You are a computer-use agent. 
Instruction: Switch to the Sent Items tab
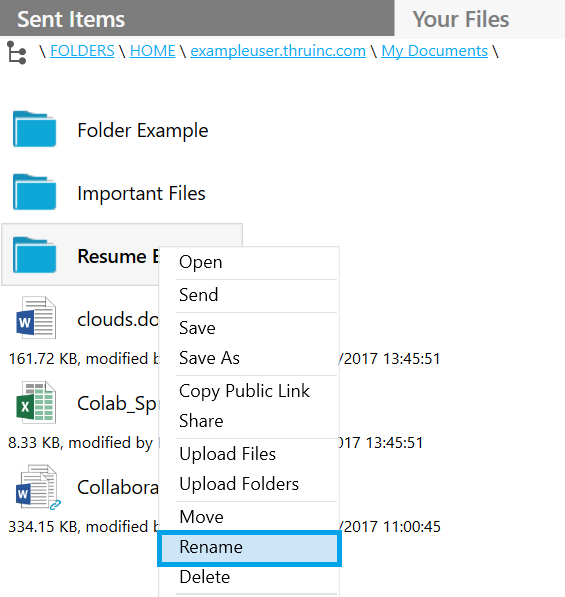click(x=197, y=18)
